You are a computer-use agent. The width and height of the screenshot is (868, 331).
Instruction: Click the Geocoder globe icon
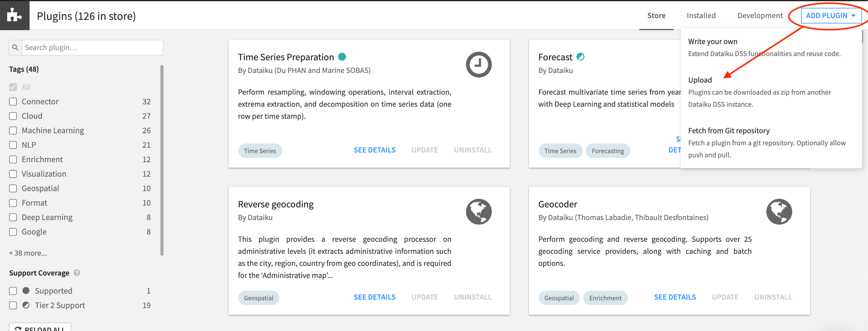click(779, 211)
